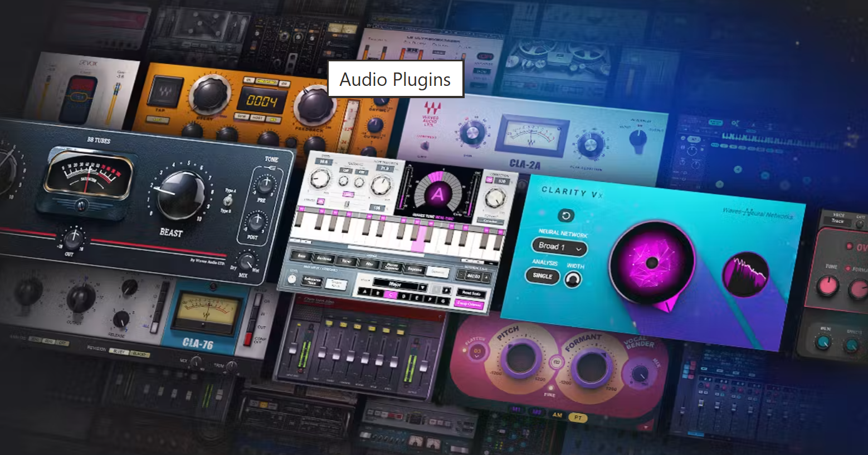The width and height of the screenshot is (868, 455).
Task: Select the Bass range button
Action: [301, 256]
